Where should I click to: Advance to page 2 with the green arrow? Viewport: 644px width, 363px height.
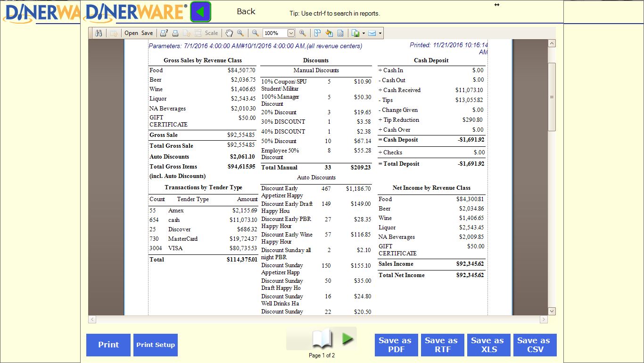347,338
